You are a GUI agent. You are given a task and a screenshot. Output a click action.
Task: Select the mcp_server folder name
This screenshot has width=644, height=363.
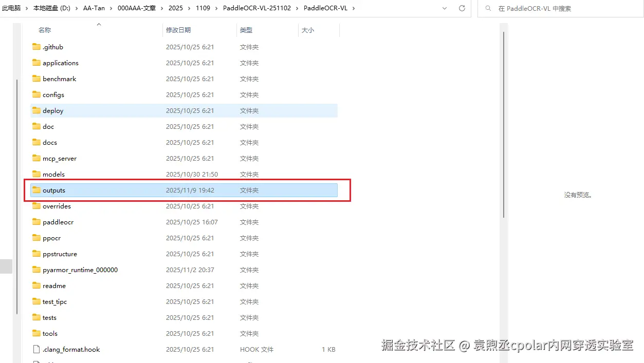(60, 158)
